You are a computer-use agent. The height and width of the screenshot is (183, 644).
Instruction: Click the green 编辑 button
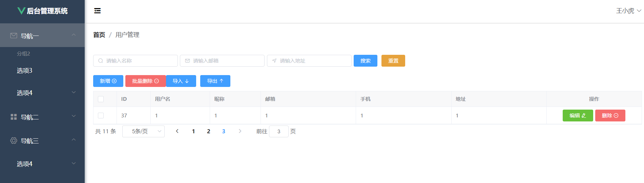(x=578, y=116)
